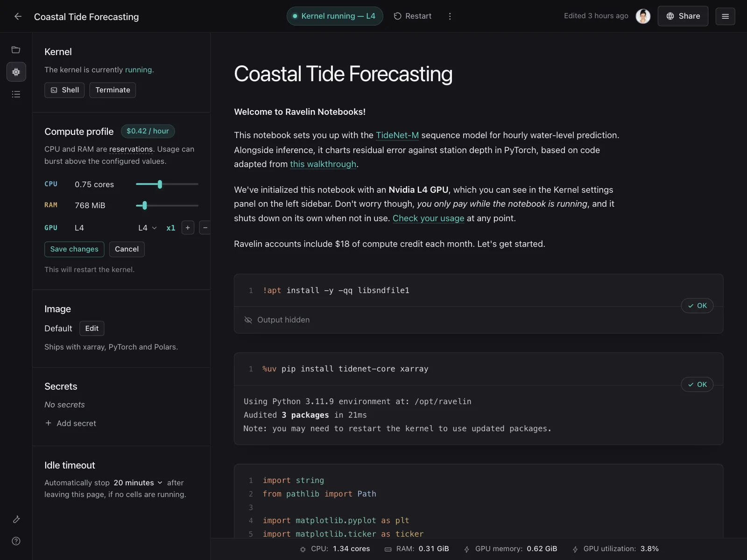Viewport: 747px width, 560px height.
Task: Cancel compute profile changes
Action: tap(127, 249)
